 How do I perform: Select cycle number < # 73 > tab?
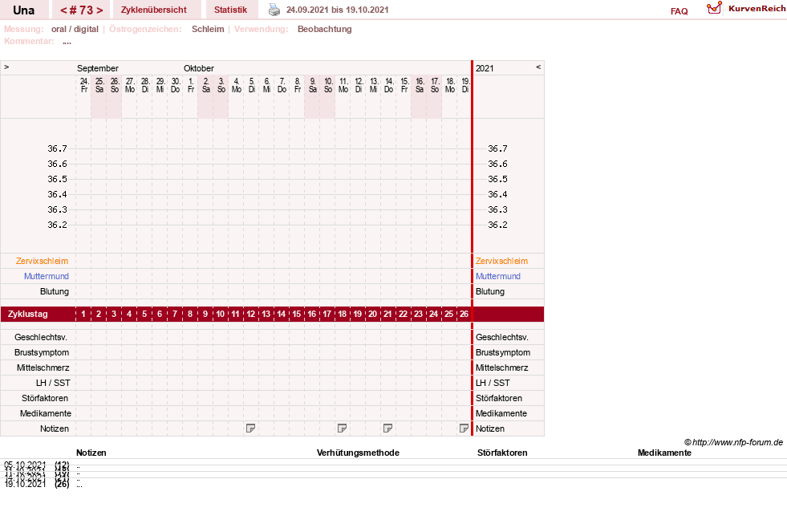point(81,10)
